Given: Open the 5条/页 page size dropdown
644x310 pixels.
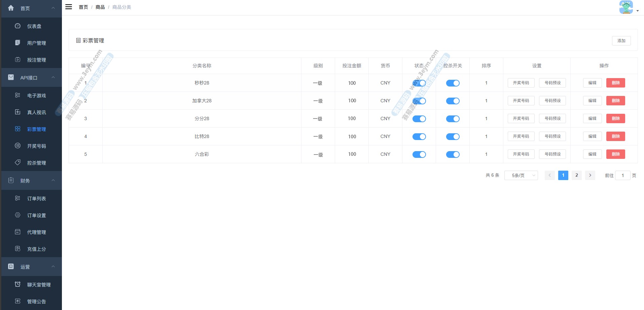Looking at the screenshot, I should tap(521, 175).
